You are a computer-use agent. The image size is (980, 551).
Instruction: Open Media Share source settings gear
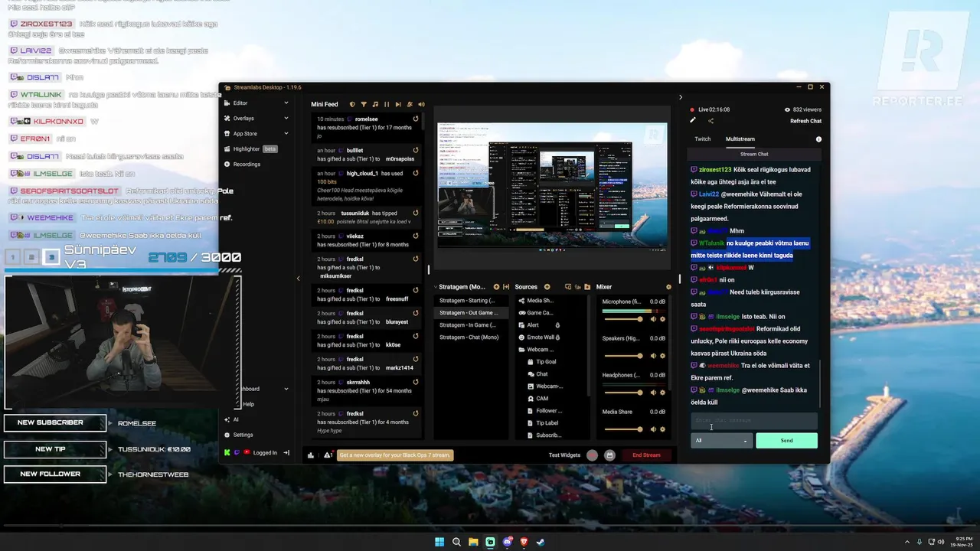(663, 429)
